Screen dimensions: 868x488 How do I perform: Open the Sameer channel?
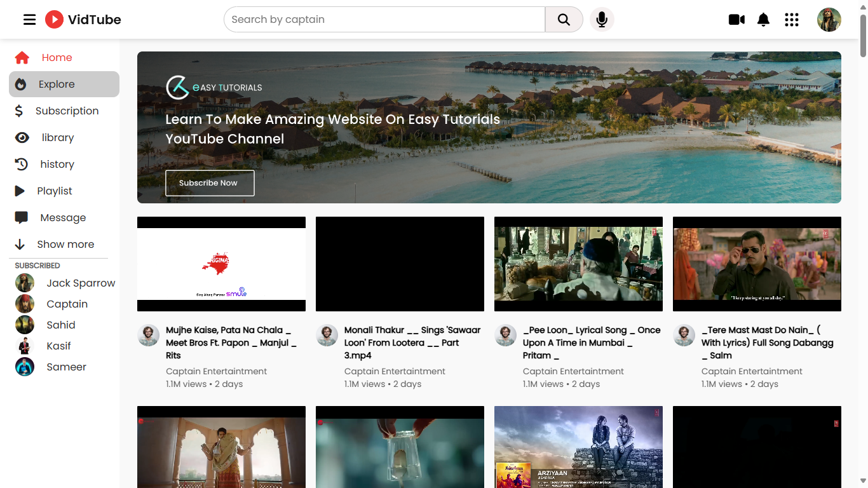click(x=66, y=367)
